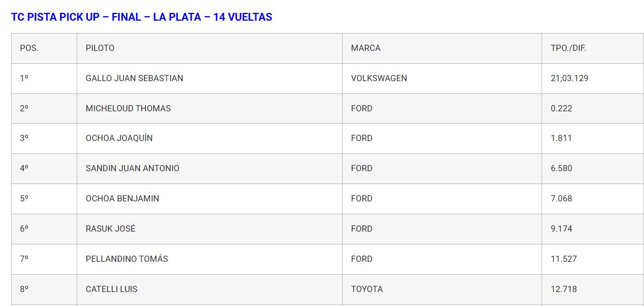
Task: Click the POS. column header
Action: pyautogui.click(x=29, y=48)
